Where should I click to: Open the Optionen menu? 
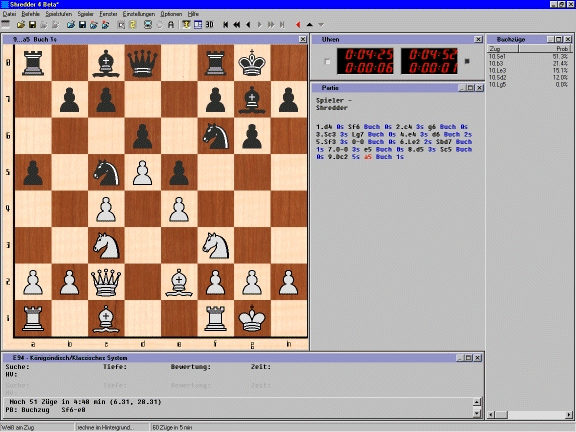tap(171, 14)
